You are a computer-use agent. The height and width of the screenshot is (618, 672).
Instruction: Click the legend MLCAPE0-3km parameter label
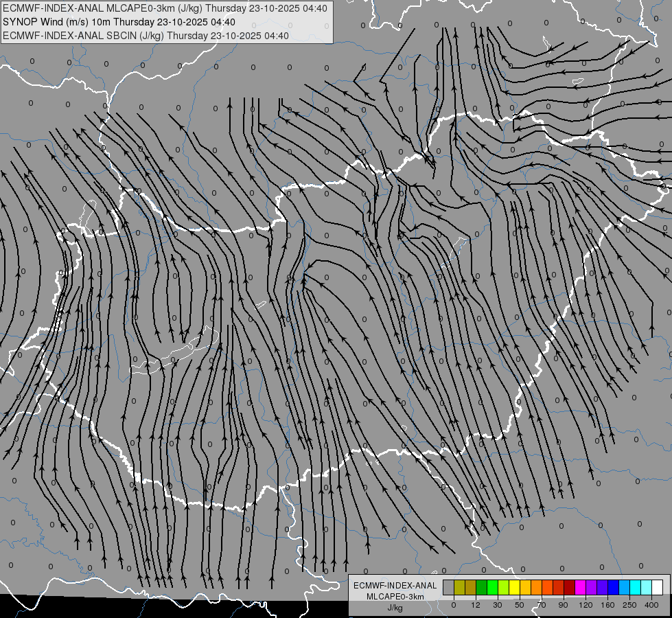(x=395, y=597)
